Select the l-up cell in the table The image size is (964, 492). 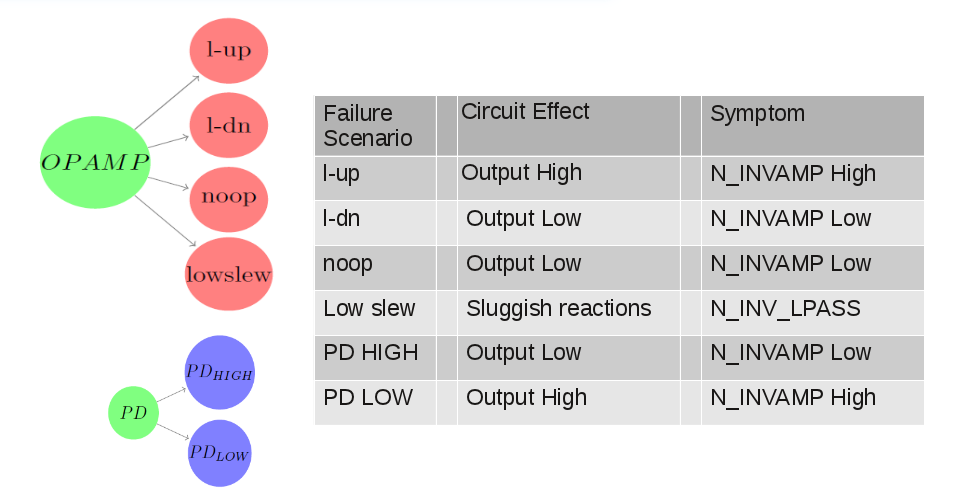341,173
